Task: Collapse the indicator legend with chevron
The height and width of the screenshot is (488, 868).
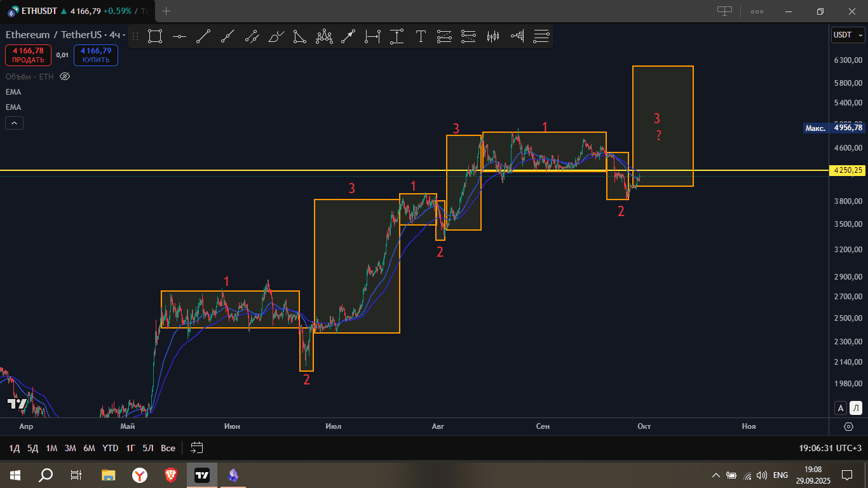Action: coord(15,123)
